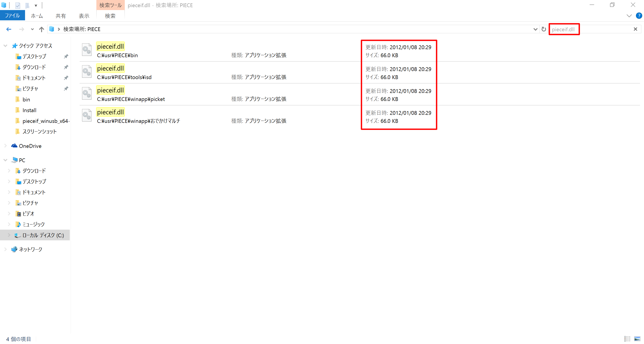Screen dimensions: 644x344
Task: Click the refresh button beside address bar
Action: 544,29
